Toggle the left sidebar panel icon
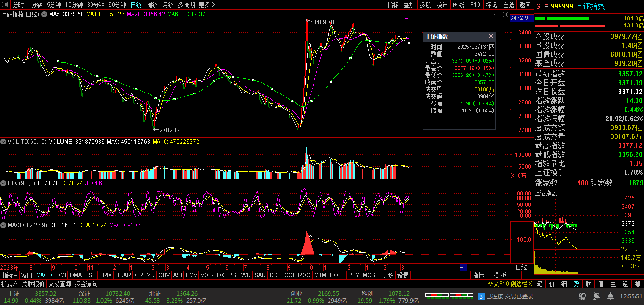This screenshot has height=305, width=644. [x=5, y=5]
